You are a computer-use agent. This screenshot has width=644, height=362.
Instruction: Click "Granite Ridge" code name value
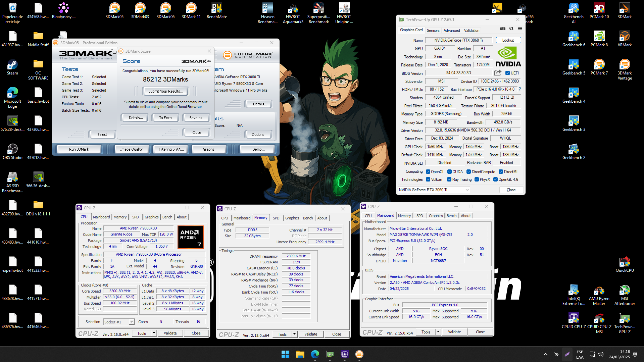click(x=121, y=234)
